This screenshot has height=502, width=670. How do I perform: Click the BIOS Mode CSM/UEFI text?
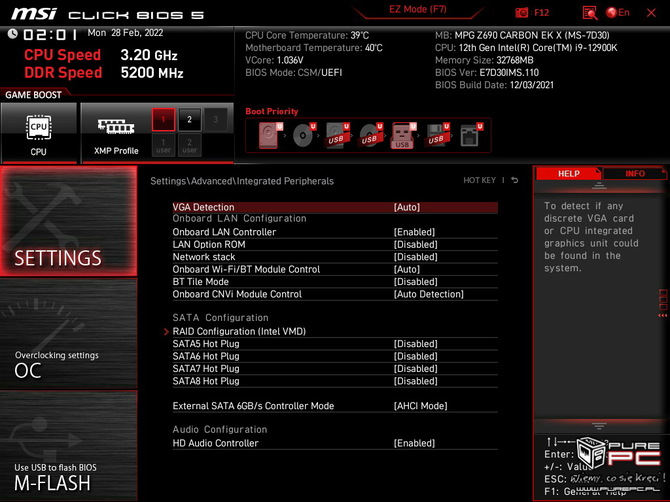(294, 73)
